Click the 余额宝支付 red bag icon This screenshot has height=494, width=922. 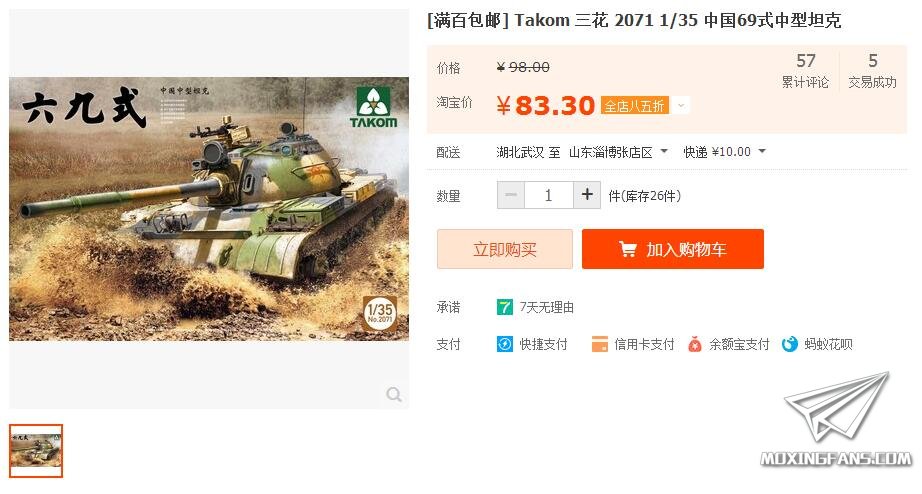(694, 344)
